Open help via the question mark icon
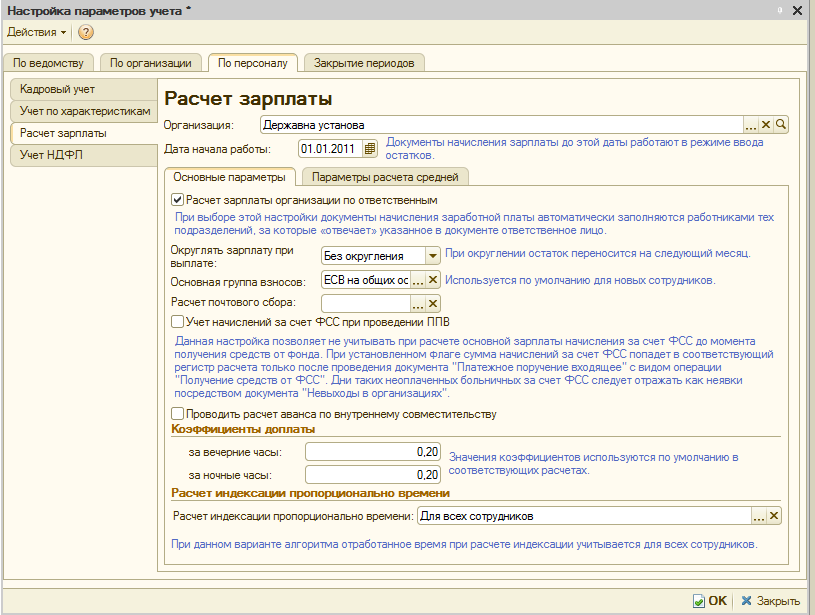 click(86, 32)
